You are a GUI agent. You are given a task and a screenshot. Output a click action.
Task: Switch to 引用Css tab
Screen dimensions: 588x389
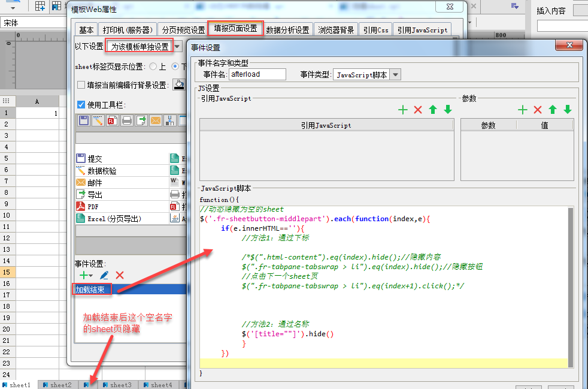point(376,29)
